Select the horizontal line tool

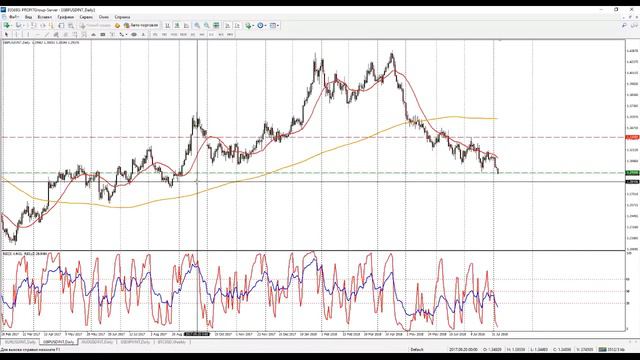click(x=37, y=34)
